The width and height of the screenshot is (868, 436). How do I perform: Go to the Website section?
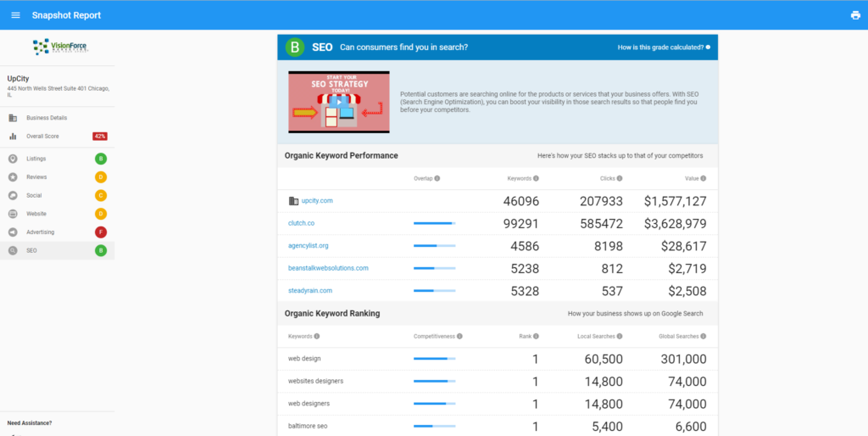58,214
